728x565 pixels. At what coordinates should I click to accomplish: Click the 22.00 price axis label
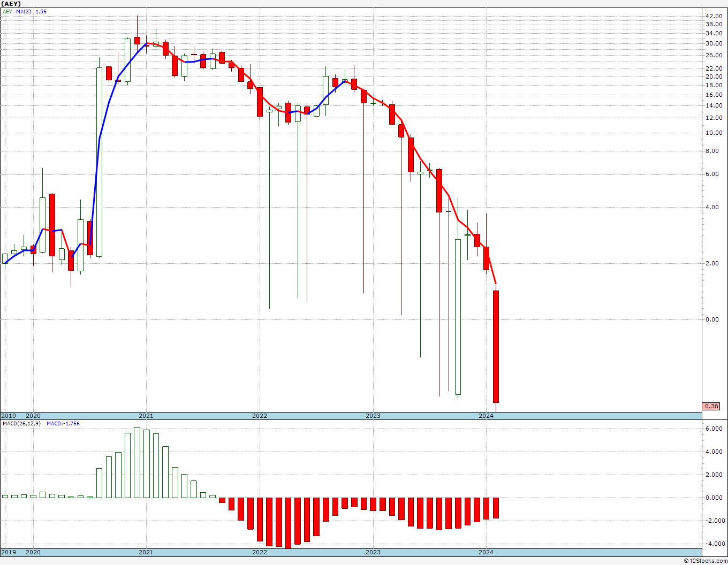tap(714, 68)
